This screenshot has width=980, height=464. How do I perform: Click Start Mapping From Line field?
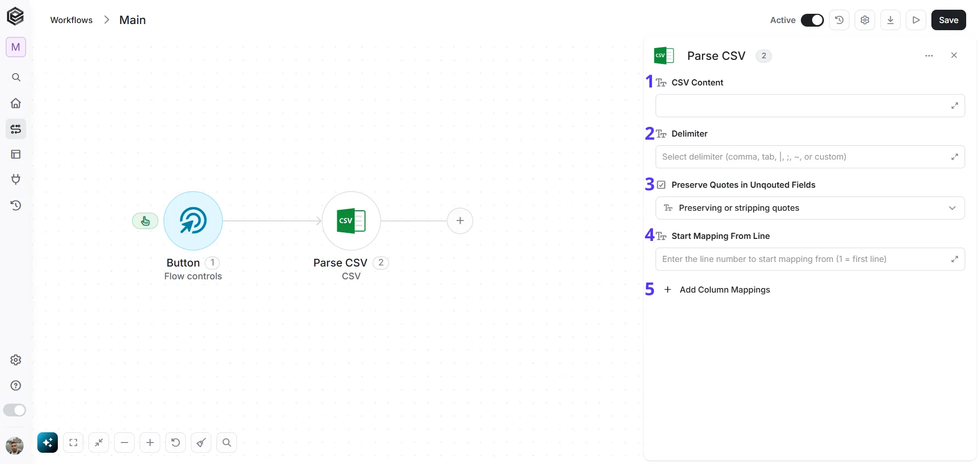point(810,259)
